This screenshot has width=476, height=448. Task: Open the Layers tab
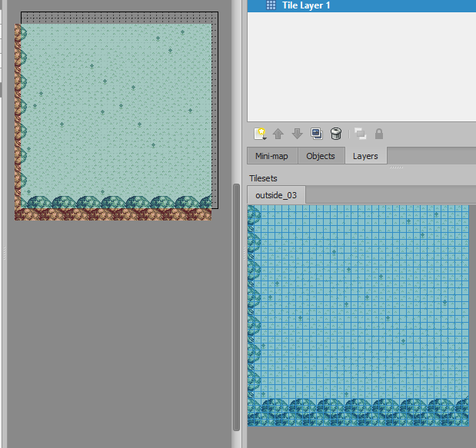365,156
